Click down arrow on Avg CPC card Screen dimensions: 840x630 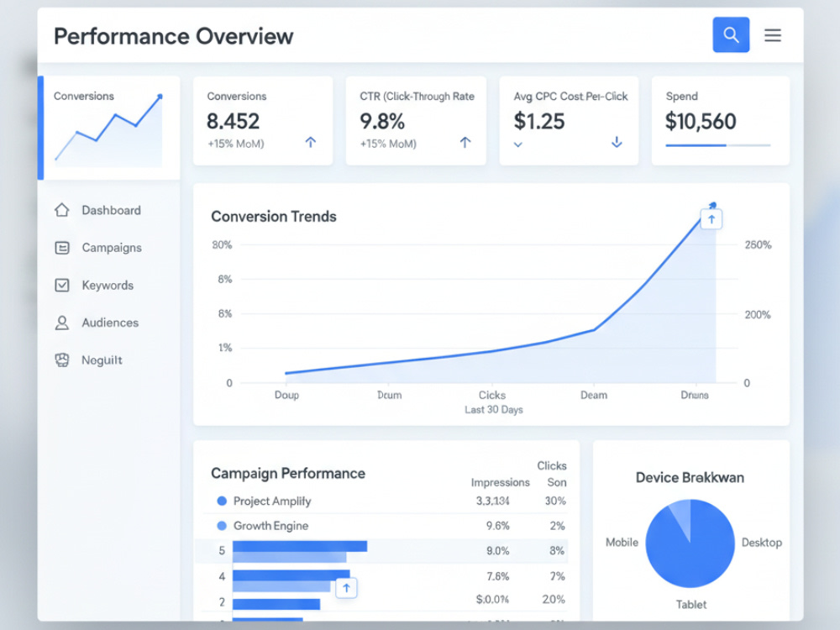tap(617, 142)
